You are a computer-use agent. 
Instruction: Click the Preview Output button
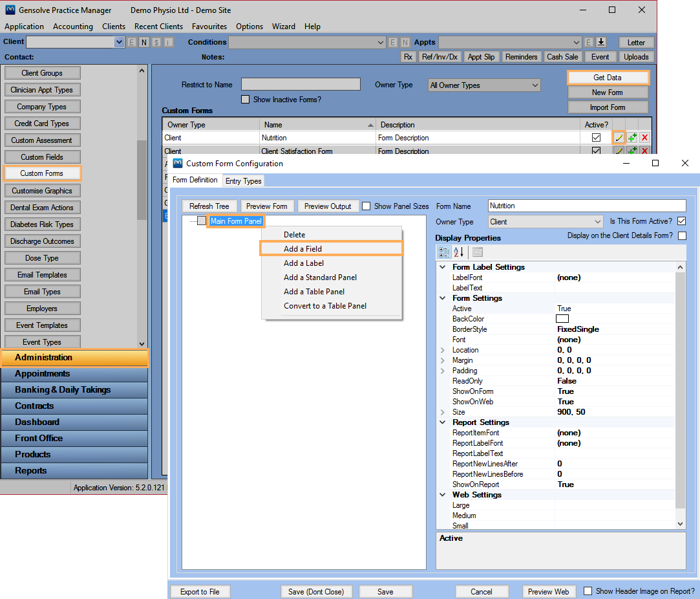[328, 206]
